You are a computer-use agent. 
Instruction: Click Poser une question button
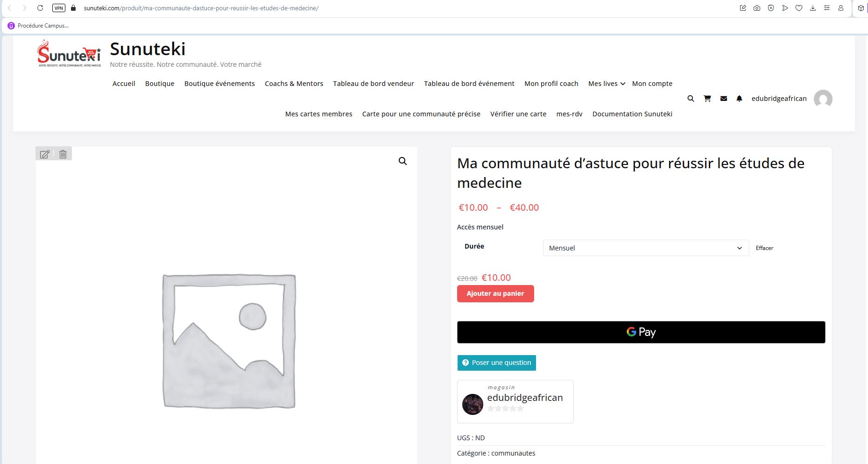pos(496,363)
